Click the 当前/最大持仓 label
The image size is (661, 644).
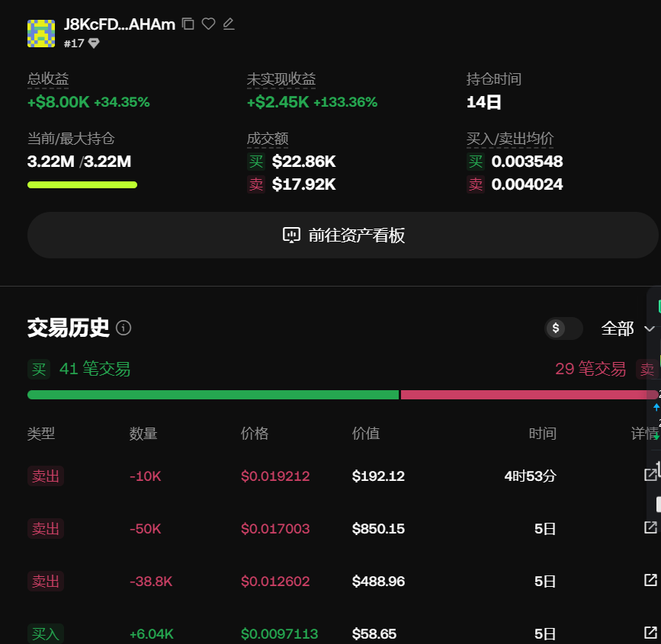[x=71, y=139]
